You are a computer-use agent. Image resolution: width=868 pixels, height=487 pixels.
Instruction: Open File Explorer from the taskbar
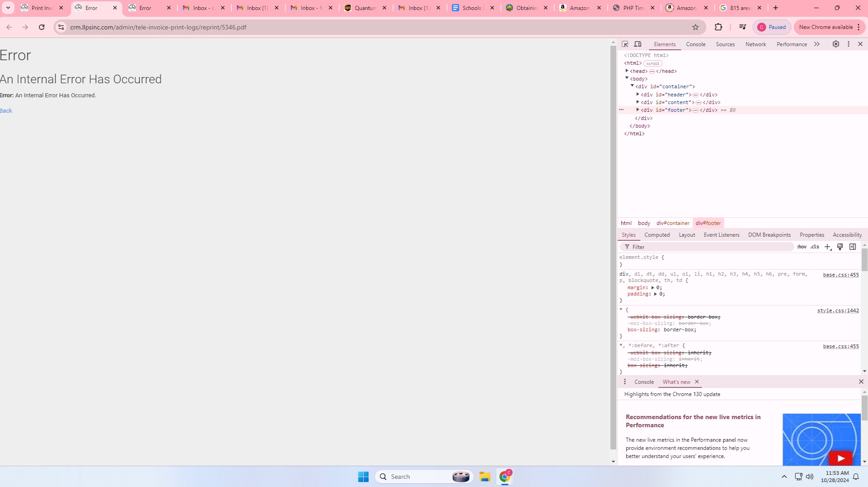point(484,477)
